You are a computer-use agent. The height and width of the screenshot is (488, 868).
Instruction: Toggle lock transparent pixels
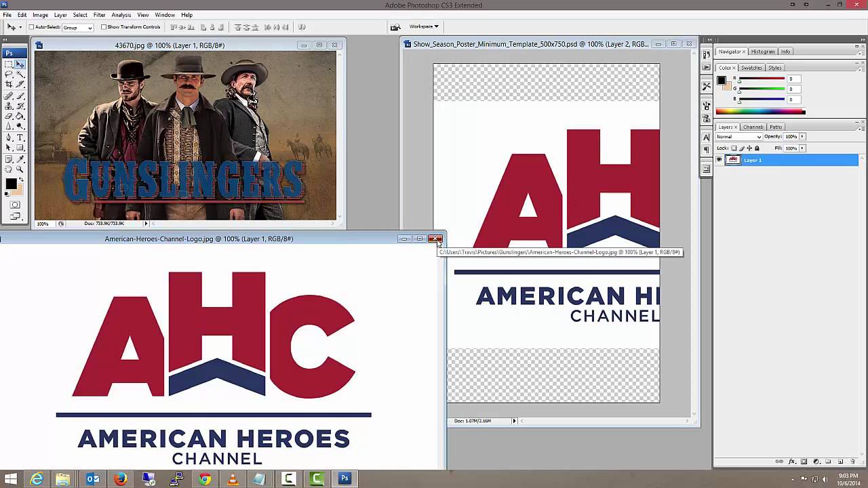[734, 148]
